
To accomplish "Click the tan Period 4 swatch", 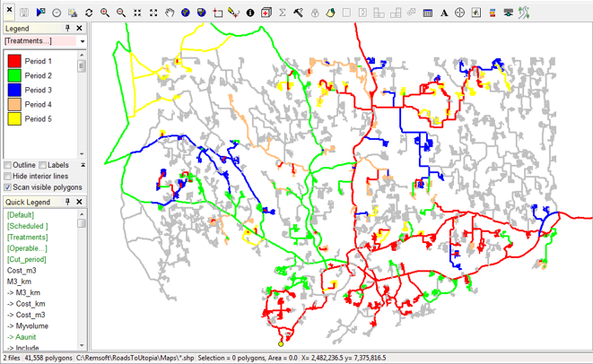I will point(14,104).
